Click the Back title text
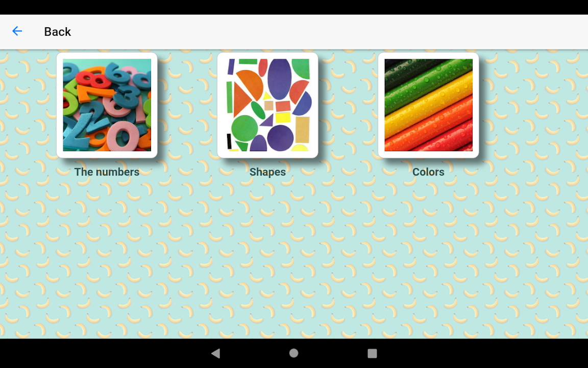Image resolution: width=588 pixels, height=368 pixels. pos(57,32)
